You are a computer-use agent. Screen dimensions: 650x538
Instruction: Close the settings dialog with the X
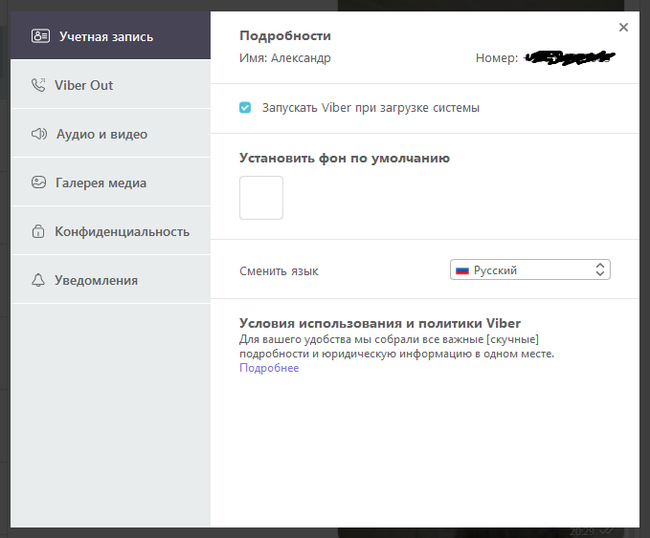tap(624, 28)
